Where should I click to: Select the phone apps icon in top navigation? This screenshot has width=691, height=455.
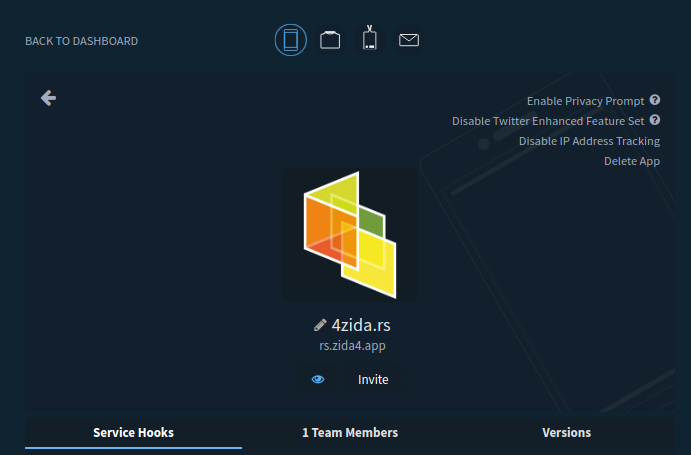290,40
